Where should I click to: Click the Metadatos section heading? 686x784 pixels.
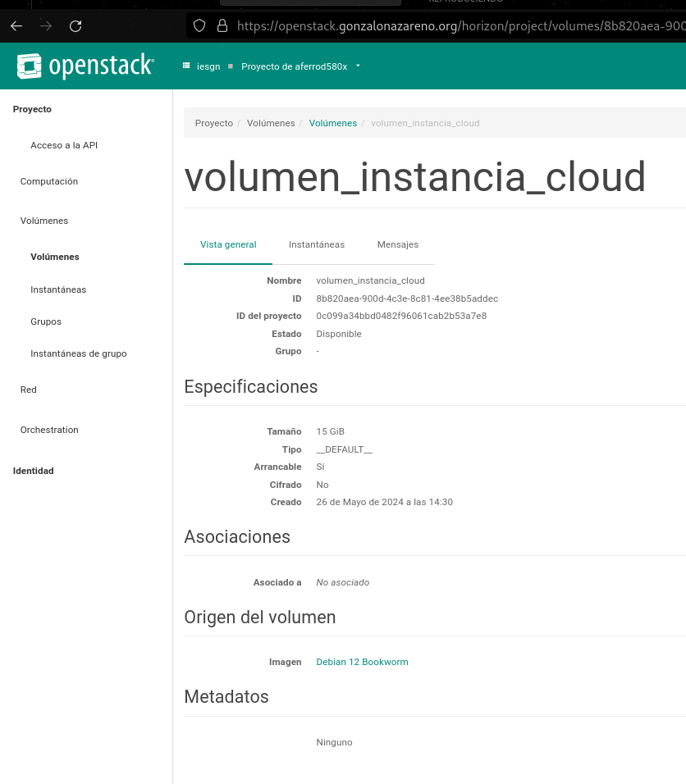pos(226,697)
